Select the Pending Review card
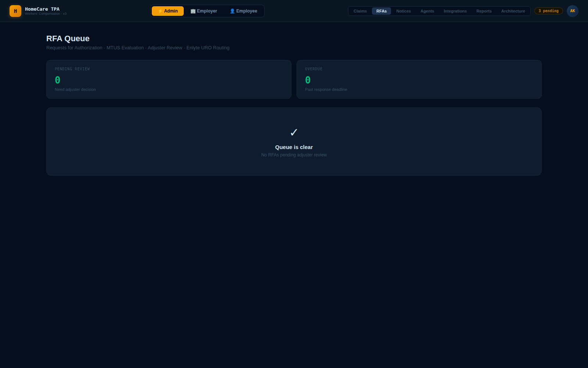The width and height of the screenshot is (588, 368). (169, 79)
